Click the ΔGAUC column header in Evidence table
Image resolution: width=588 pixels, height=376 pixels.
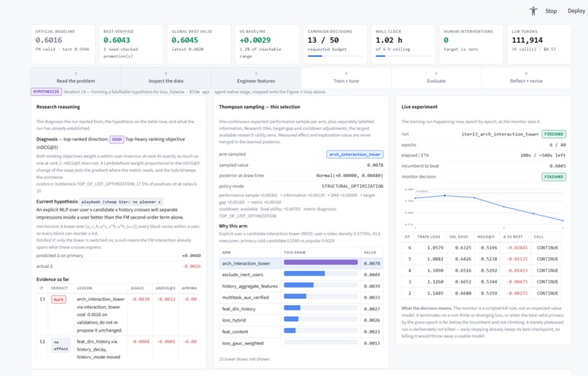(x=137, y=288)
